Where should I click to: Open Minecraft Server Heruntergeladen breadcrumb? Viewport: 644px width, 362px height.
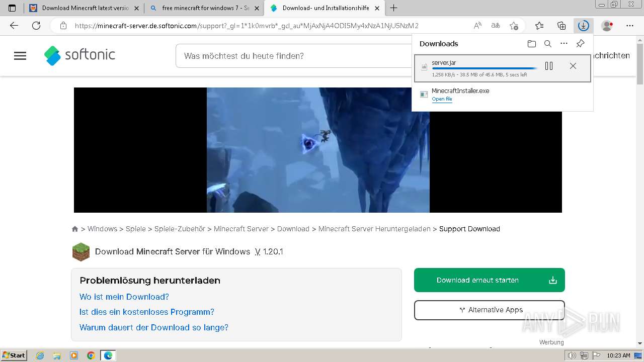(x=374, y=229)
